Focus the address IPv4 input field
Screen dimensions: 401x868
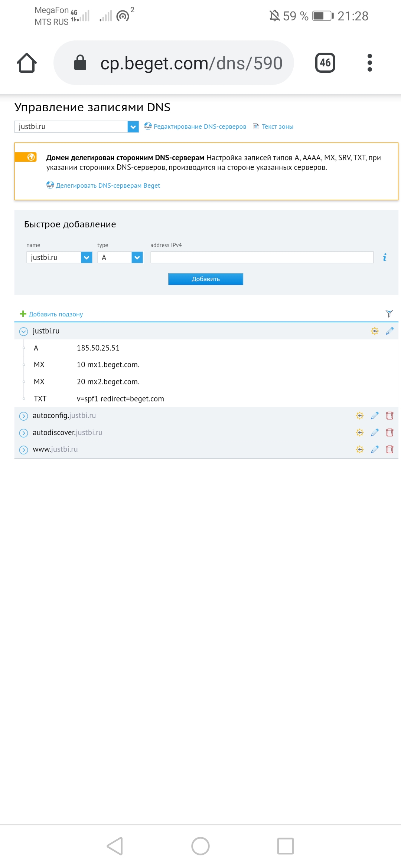coord(262,257)
